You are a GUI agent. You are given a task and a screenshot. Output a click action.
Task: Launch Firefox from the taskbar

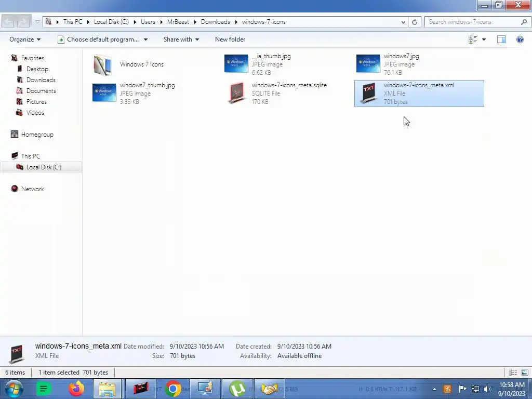[76, 389]
